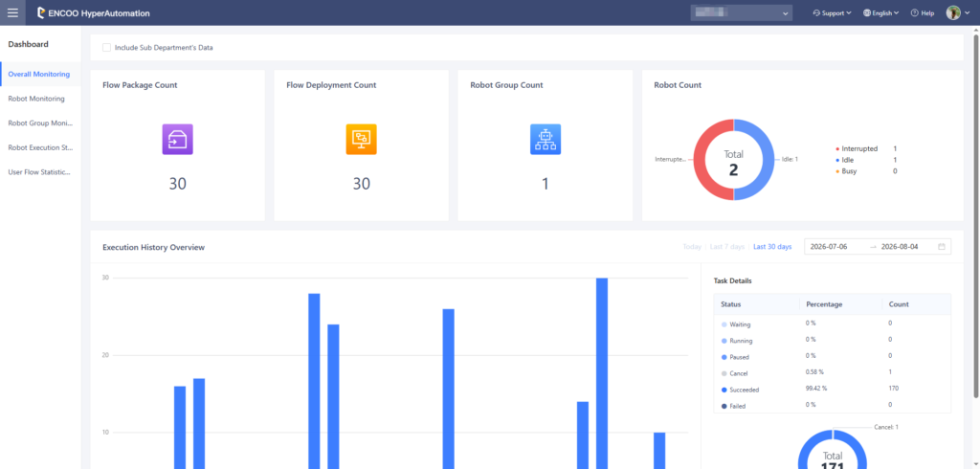Click the purple Flow Package icon
Image resolution: width=980 pixels, height=469 pixels.
click(177, 139)
